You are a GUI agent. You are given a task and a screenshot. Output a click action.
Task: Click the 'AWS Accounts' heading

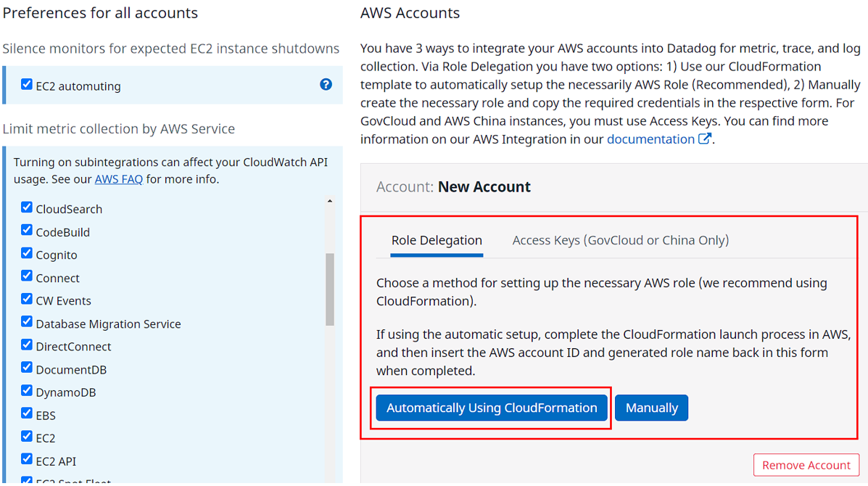(x=410, y=13)
